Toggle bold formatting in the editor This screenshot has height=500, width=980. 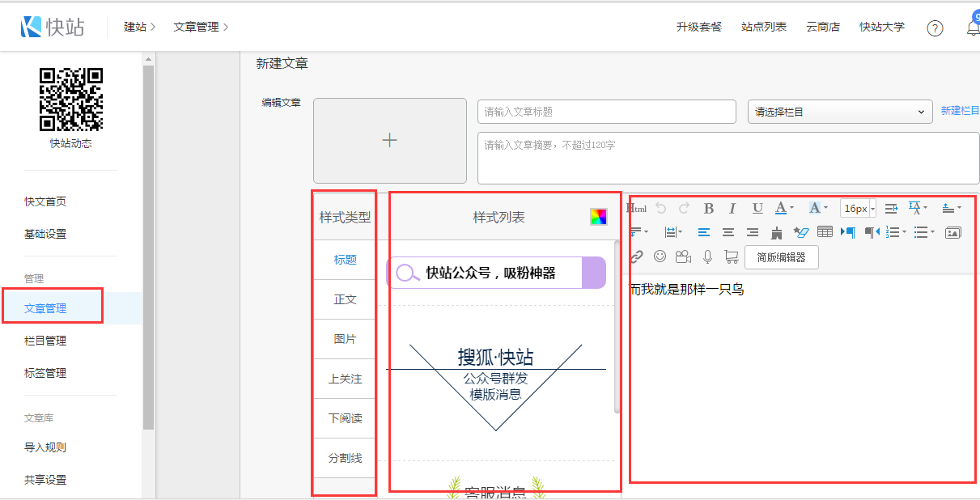(x=709, y=209)
